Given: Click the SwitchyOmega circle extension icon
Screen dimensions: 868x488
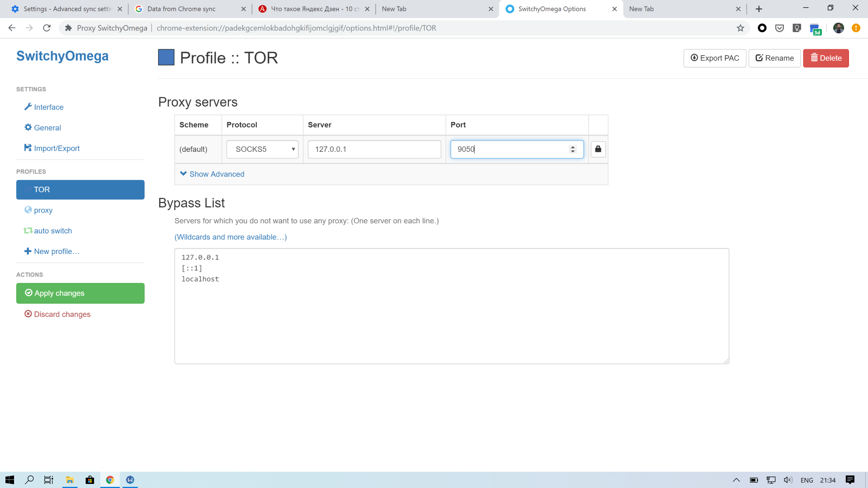Looking at the screenshot, I should coord(762,28).
